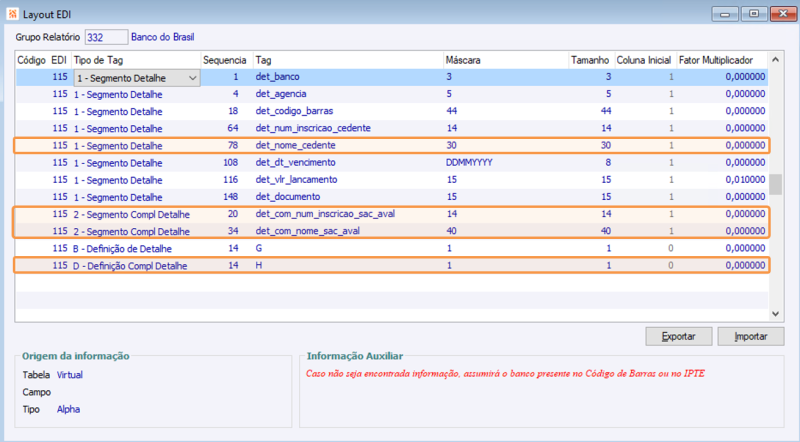Click the Código EDI column header
The width and height of the screenshot is (800, 442).
(42, 60)
